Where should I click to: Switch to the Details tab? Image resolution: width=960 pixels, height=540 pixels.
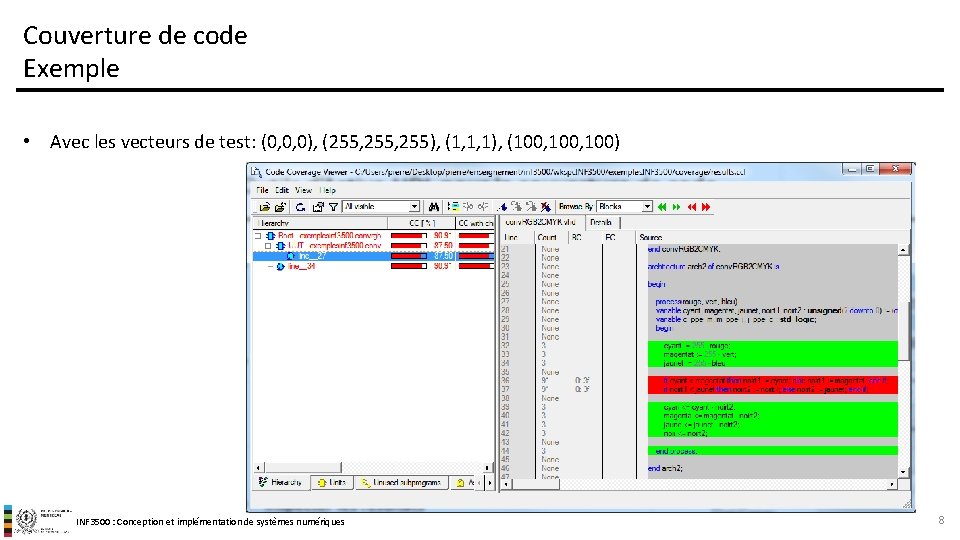pyautogui.click(x=601, y=222)
